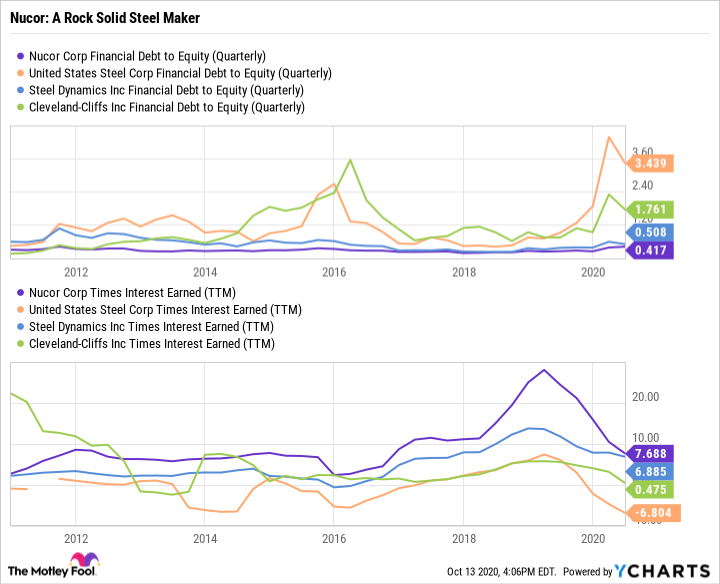
Task: Click the green Cleveland-Cliffs Debt to Equity dot
Action: [21, 107]
